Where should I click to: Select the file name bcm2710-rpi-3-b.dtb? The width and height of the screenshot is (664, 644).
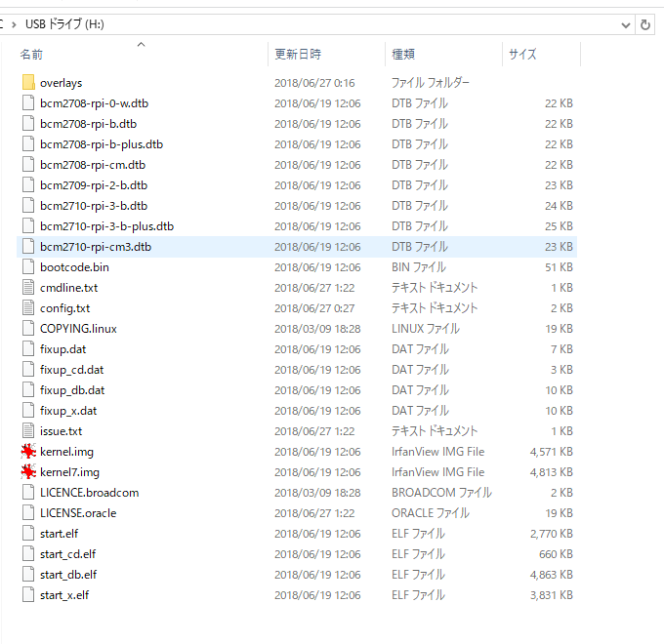coord(94,206)
